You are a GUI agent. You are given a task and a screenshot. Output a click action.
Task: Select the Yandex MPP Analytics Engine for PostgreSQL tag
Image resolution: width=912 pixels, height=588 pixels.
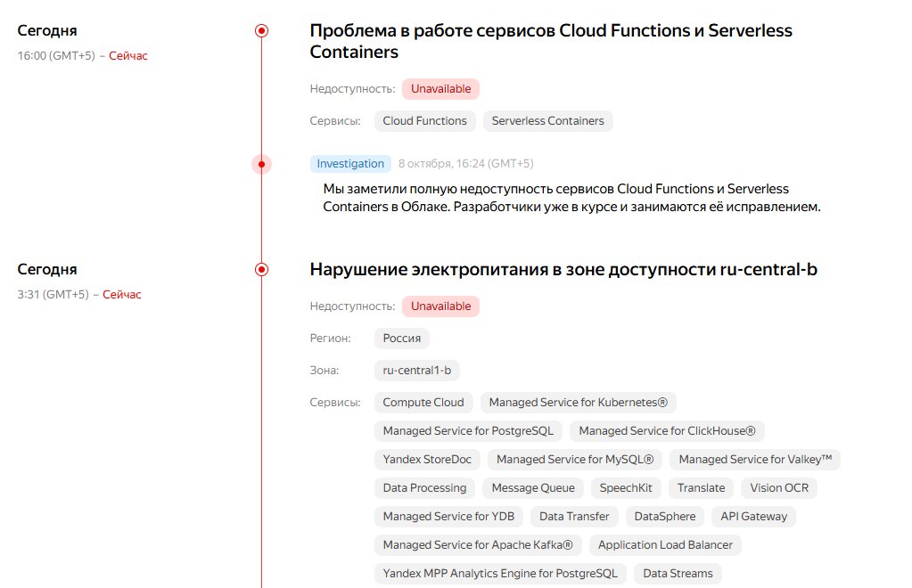coord(500,573)
